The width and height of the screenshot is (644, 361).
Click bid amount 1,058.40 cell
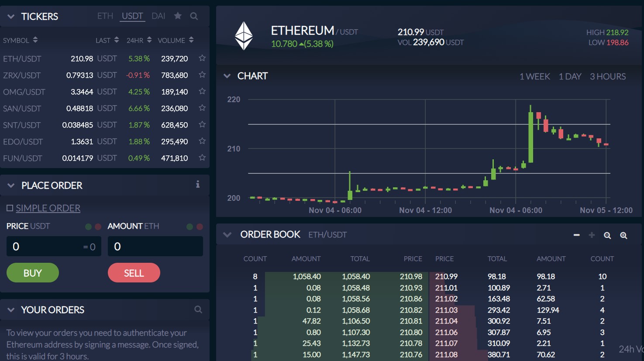click(x=307, y=276)
